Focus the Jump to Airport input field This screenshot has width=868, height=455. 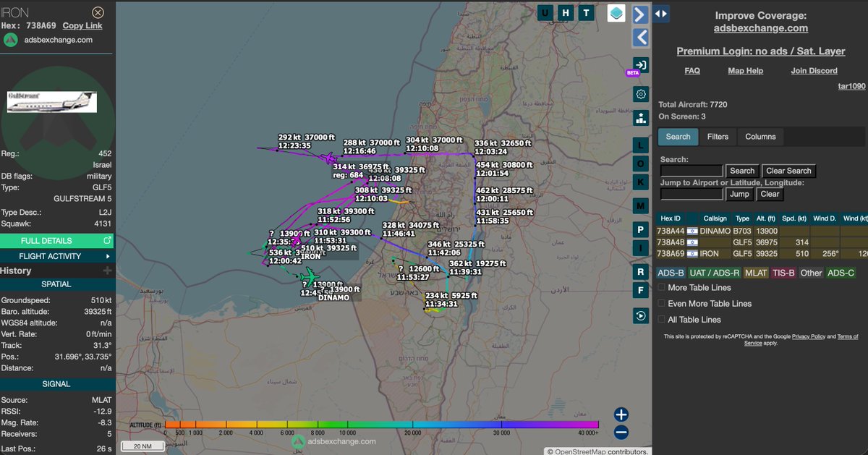tap(692, 194)
